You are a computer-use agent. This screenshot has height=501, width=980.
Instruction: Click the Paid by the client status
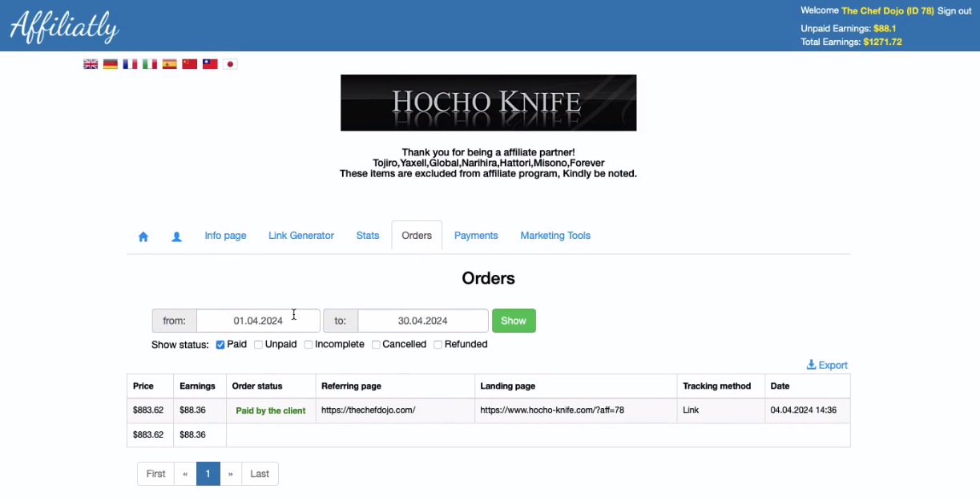point(271,410)
